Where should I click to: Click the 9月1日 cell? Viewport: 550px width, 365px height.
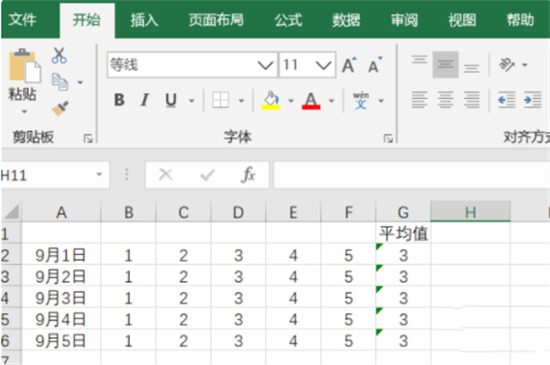[x=61, y=255]
